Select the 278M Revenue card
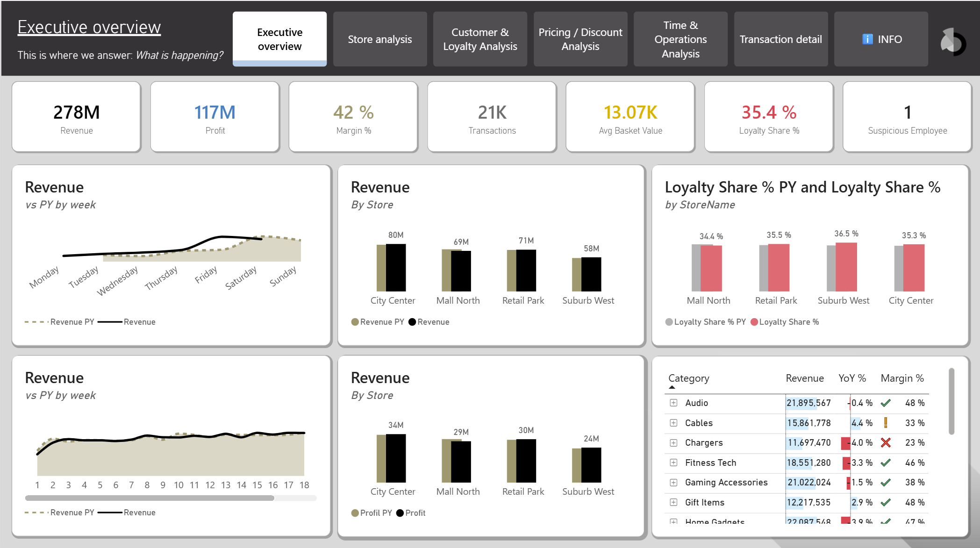Image resolution: width=980 pixels, height=548 pixels. 76,117
